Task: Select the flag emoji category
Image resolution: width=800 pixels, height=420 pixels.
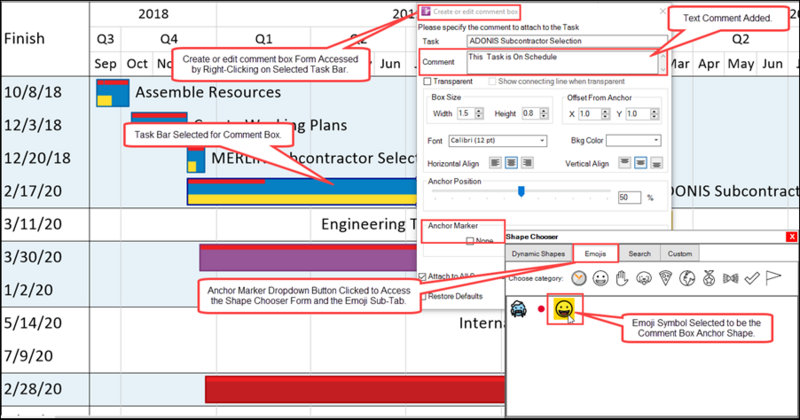Action: [773, 278]
